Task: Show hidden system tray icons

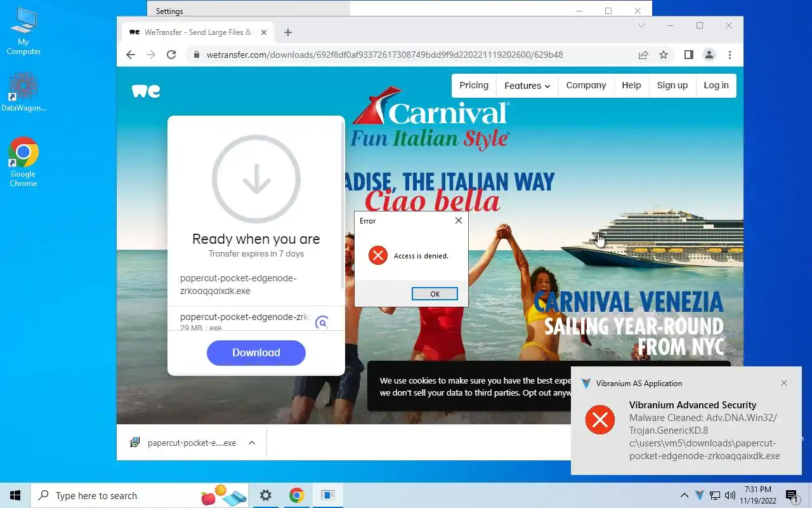Action: click(x=684, y=495)
